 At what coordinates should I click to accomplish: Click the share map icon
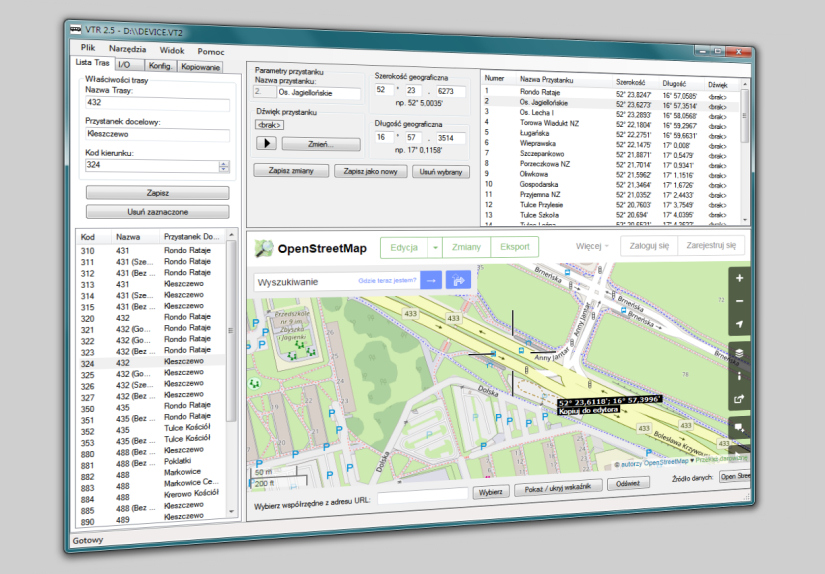tap(739, 400)
